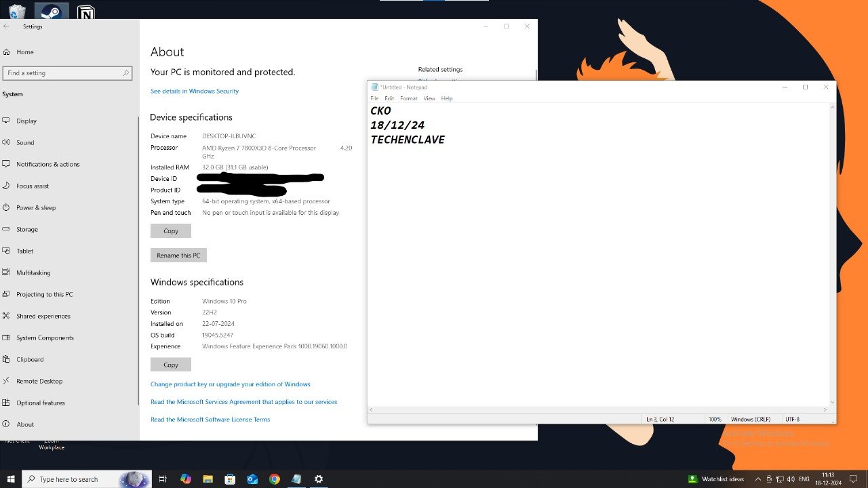The height and width of the screenshot is (488, 868).
Task: Open Notepad's View menu
Action: 429,98
